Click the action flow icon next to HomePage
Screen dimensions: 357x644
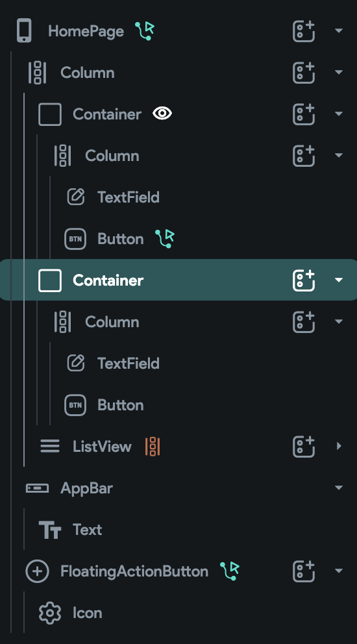(145, 31)
